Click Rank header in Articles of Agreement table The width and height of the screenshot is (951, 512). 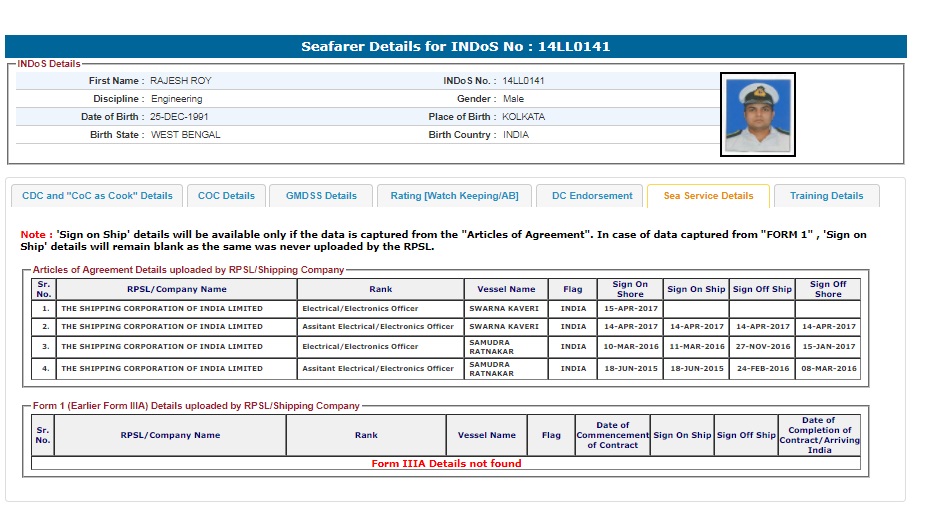pyautogui.click(x=380, y=289)
